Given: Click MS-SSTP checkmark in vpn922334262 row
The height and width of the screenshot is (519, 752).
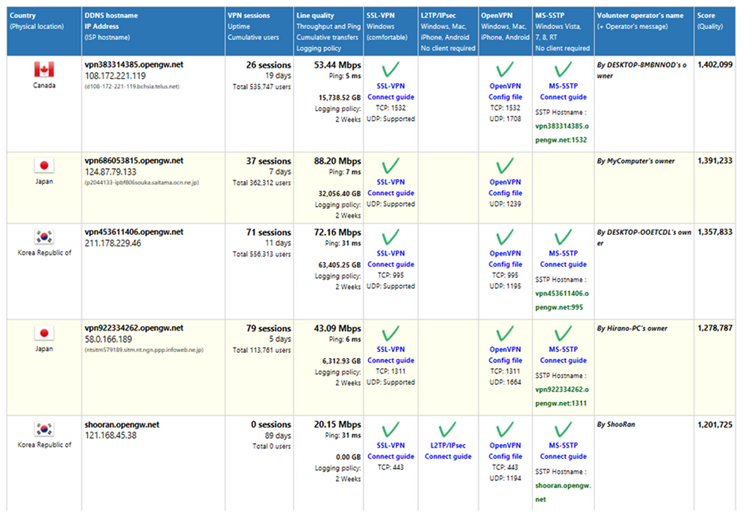Looking at the screenshot, I should pyautogui.click(x=563, y=333).
